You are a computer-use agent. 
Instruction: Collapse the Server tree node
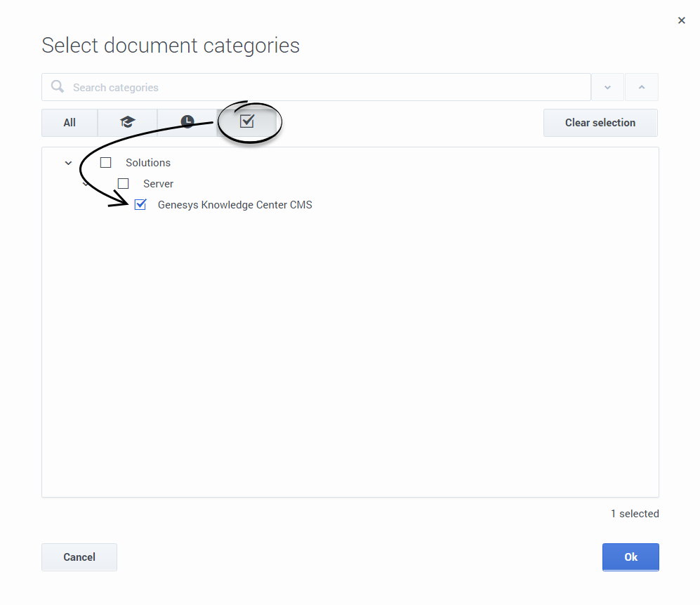point(86,185)
